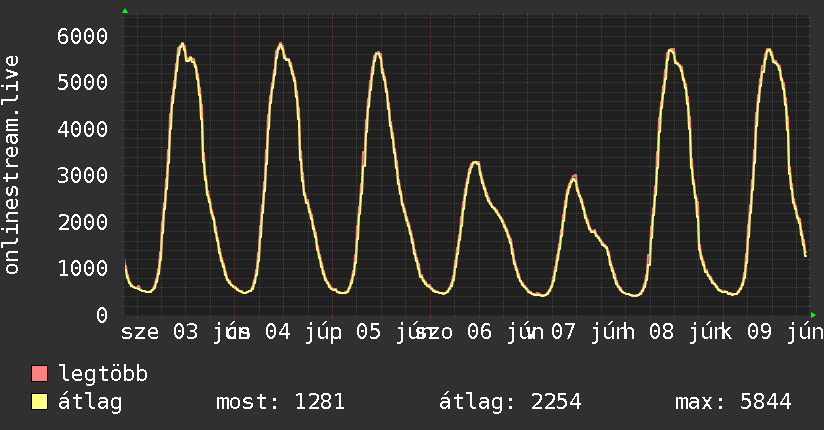Click the '09' date label on x-axis
The height and width of the screenshot is (430, 824).
click(x=759, y=332)
